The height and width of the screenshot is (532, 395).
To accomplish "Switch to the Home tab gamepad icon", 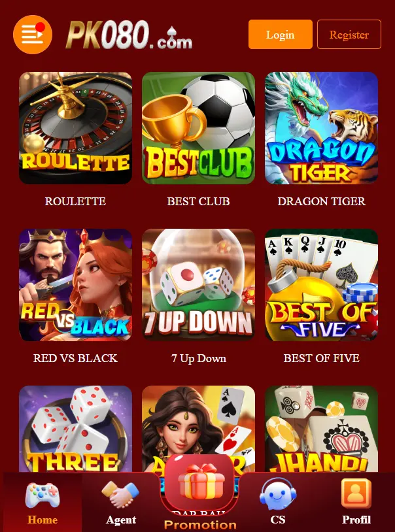I will pos(42,495).
